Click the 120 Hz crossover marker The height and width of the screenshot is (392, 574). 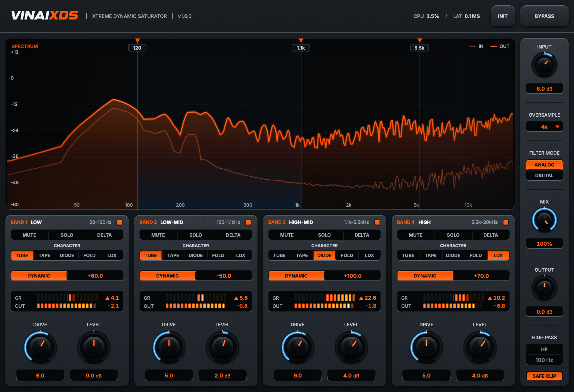click(137, 48)
